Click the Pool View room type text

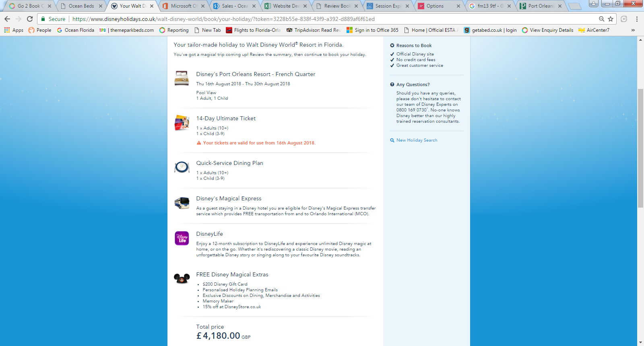(x=206, y=93)
